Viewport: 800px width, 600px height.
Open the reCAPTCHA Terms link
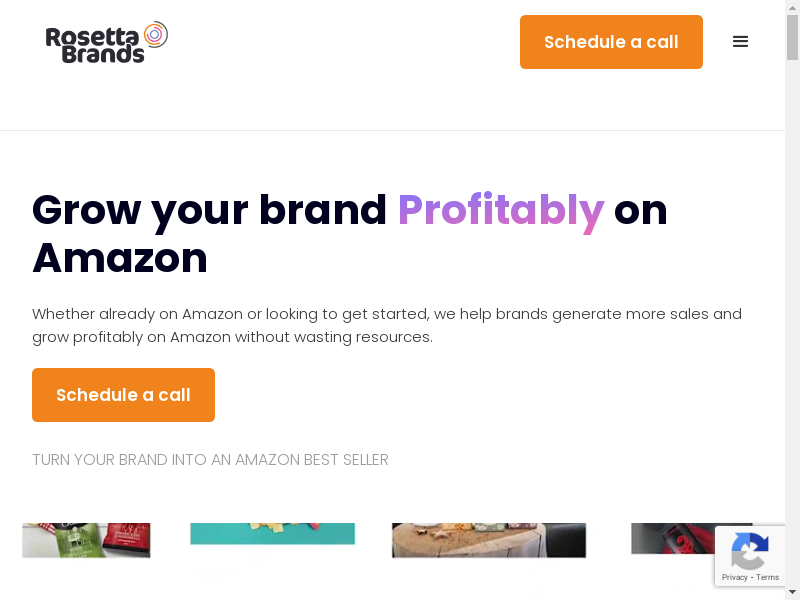pos(768,577)
